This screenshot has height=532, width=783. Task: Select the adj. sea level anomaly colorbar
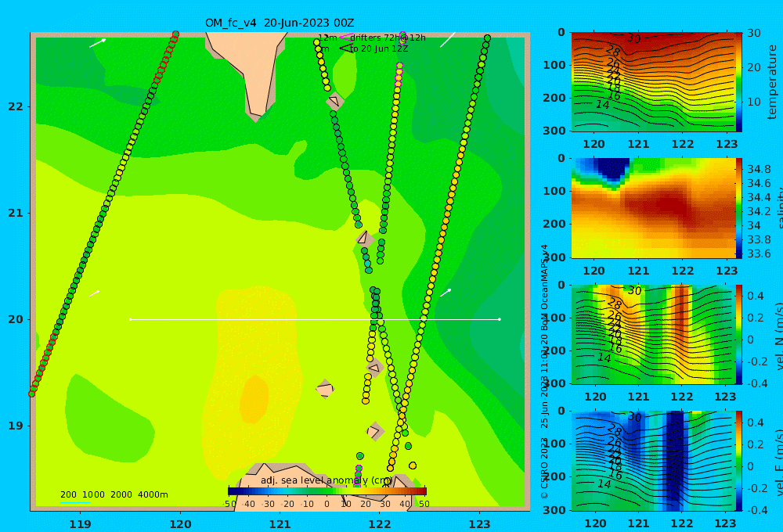327,491
